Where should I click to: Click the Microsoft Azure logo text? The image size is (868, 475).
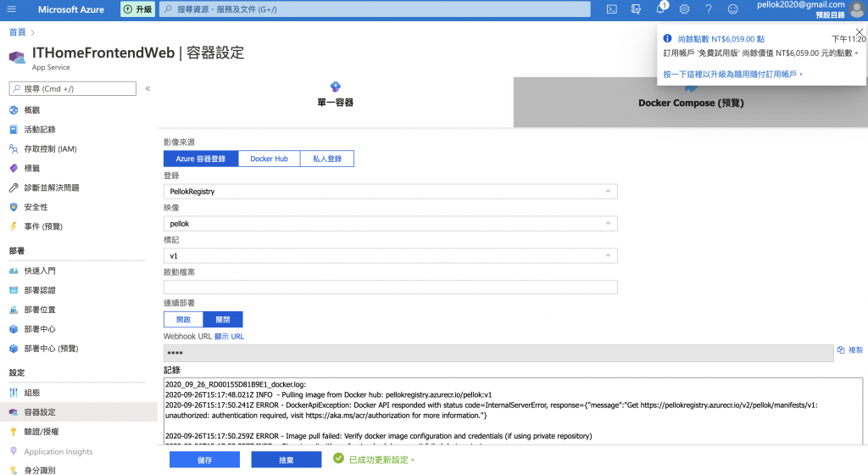pos(71,9)
